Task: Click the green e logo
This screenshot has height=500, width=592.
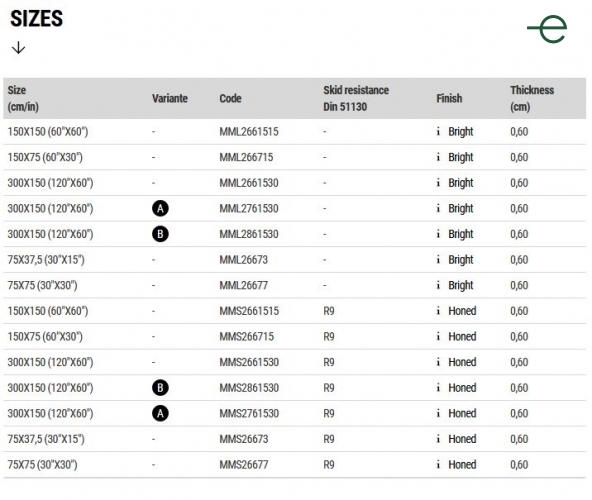Action: [x=547, y=29]
